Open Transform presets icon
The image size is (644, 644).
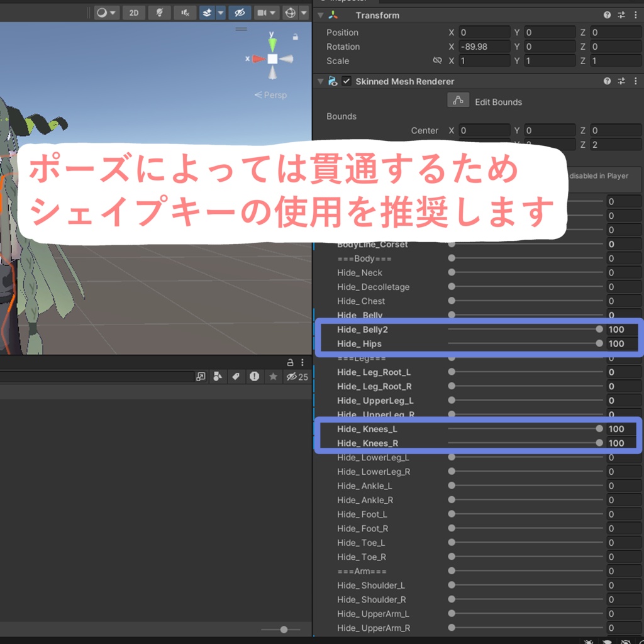pyautogui.click(x=621, y=15)
